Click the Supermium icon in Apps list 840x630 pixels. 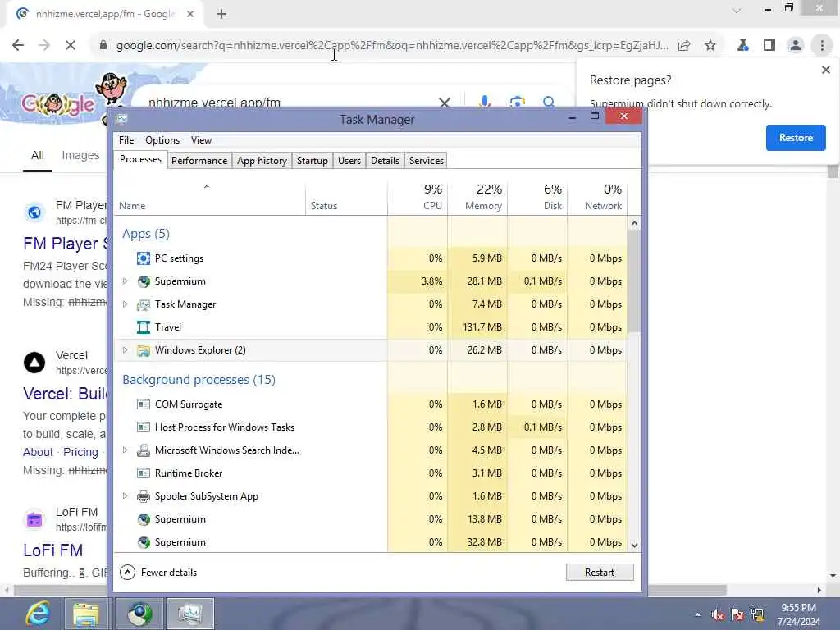143,281
